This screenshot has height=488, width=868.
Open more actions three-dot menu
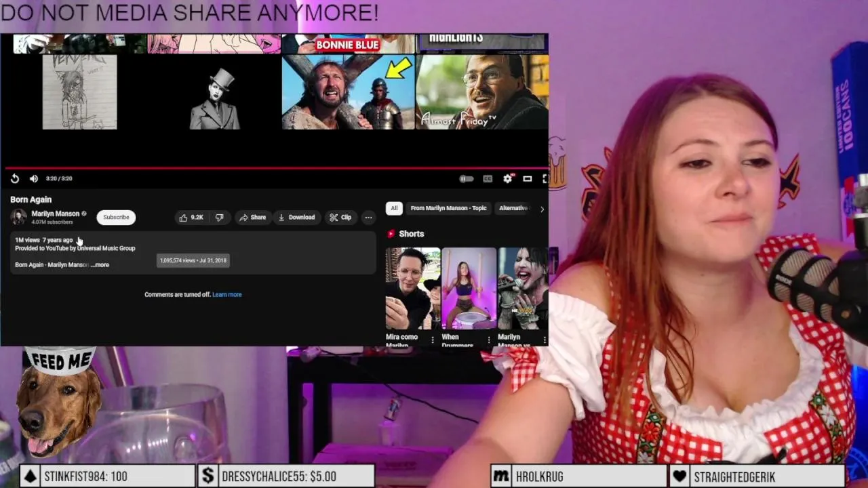[368, 218]
